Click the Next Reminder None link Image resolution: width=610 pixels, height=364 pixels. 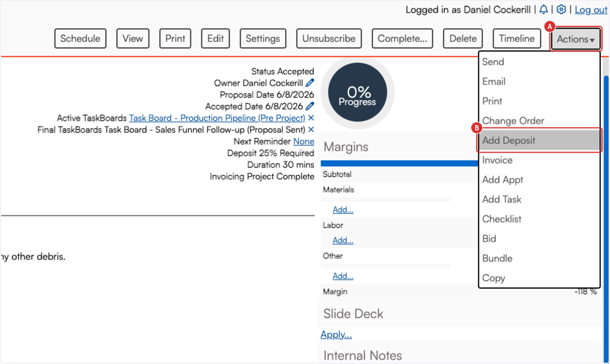click(x=303, y=141)
